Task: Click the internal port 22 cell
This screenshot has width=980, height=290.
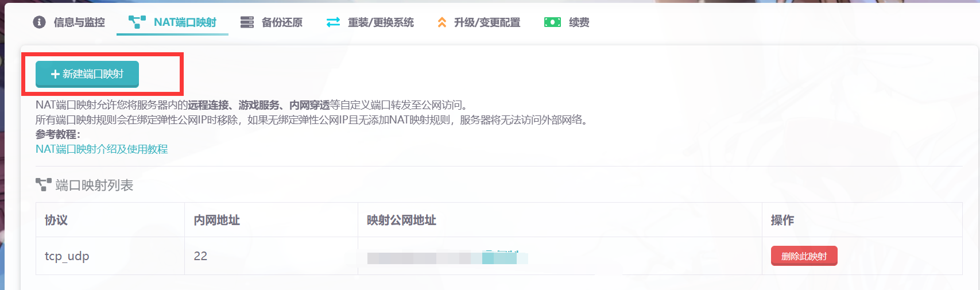Action: point(200,256)
